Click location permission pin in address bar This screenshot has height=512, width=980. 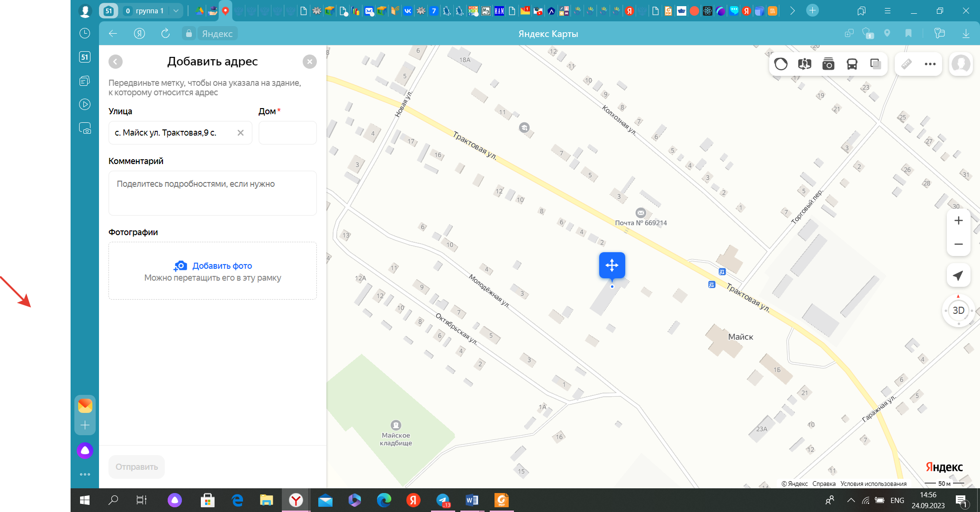887,33
